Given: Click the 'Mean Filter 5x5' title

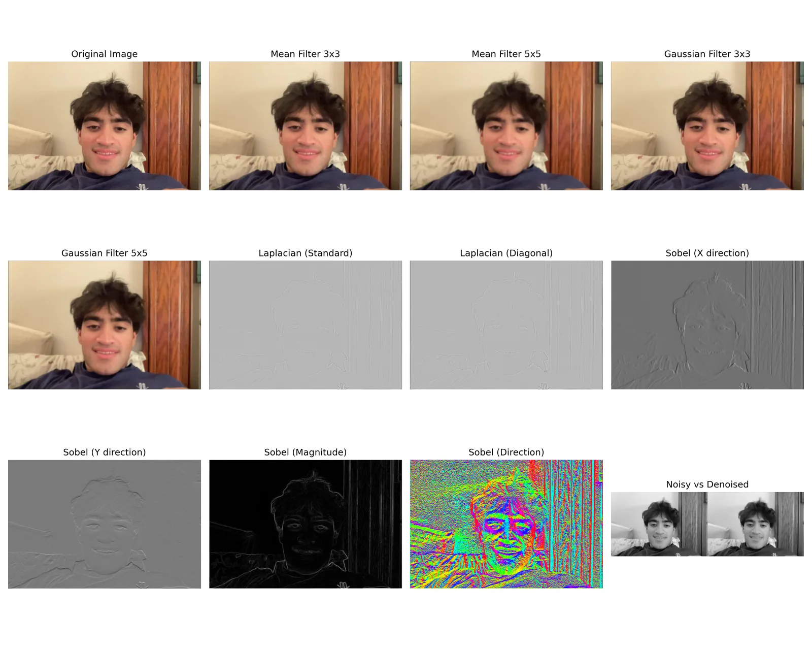Looking at the screenshot, I should (x=506, y=54).
